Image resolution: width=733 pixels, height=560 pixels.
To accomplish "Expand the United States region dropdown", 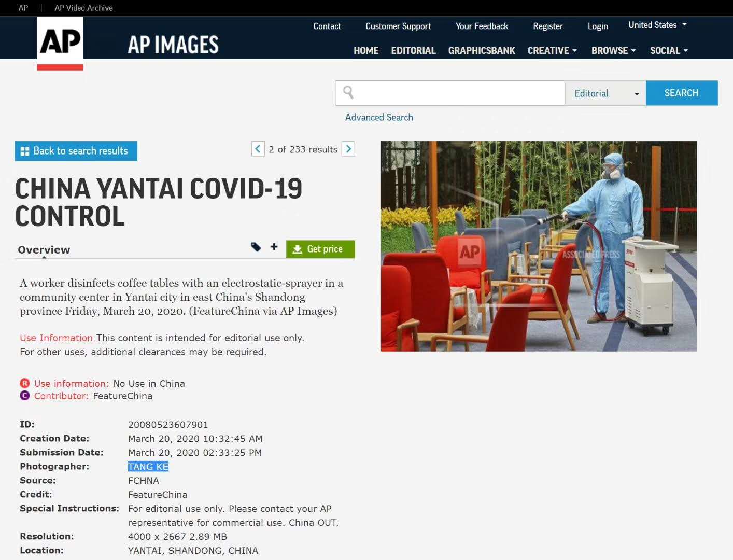I will tap(657, 25).
